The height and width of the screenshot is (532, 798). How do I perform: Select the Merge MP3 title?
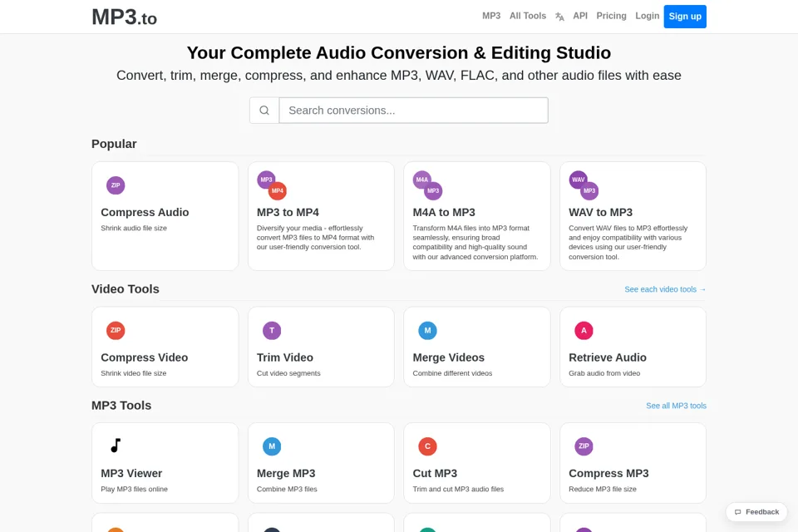[x=286, y=474]
